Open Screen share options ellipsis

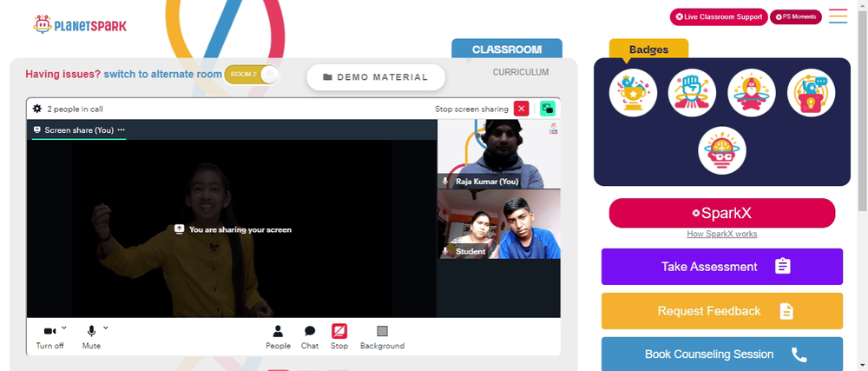pyautogui.click(x=122, y=130)
